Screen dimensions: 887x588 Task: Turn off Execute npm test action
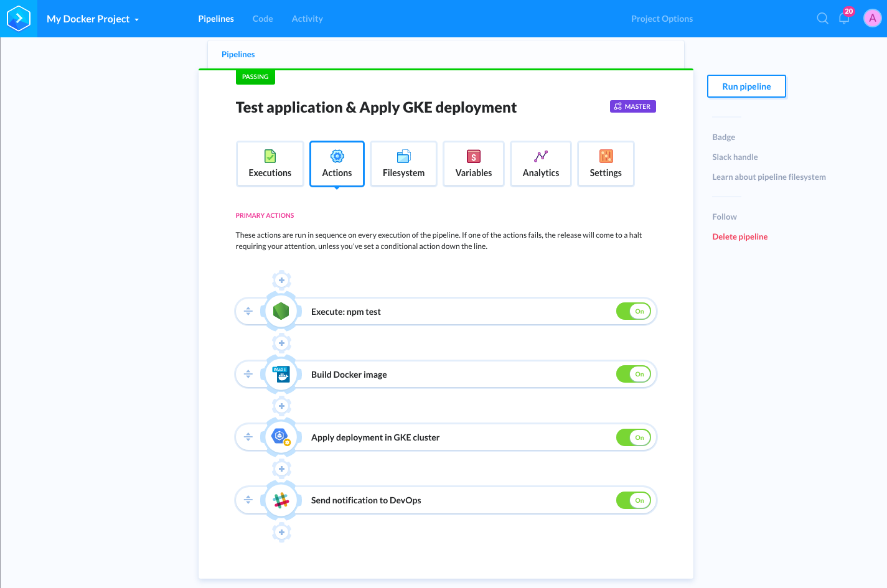click(x=634, y=311)
